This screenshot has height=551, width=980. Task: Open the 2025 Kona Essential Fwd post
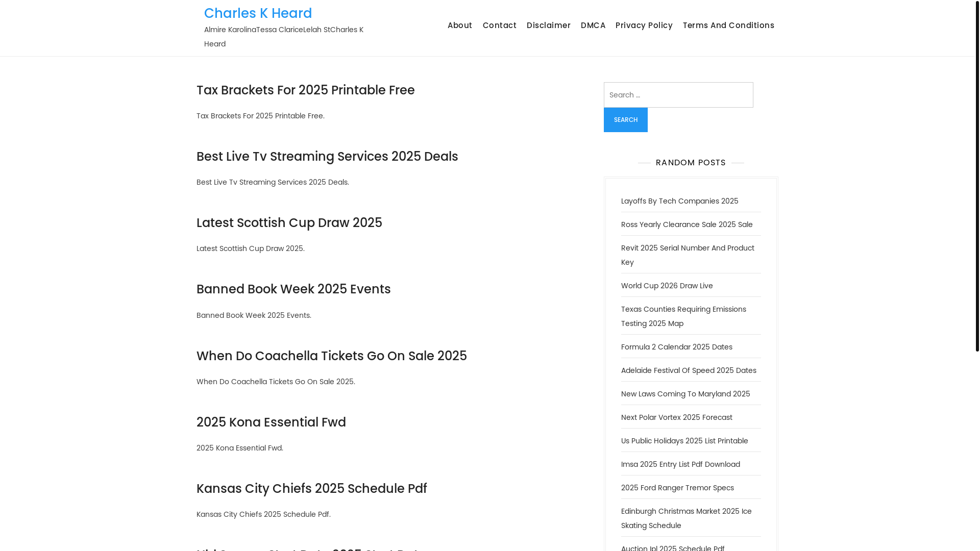click(271, 422)
